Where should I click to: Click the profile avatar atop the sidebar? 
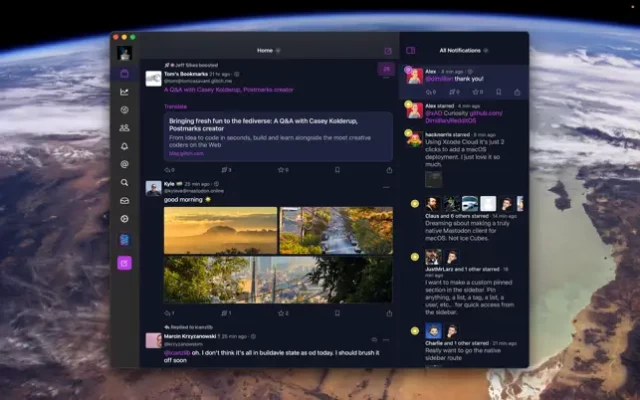[124, 52]
